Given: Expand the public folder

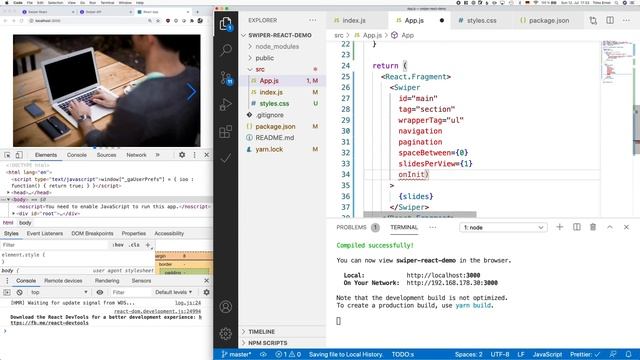Looking at the screenshot, I should (264, 58).
